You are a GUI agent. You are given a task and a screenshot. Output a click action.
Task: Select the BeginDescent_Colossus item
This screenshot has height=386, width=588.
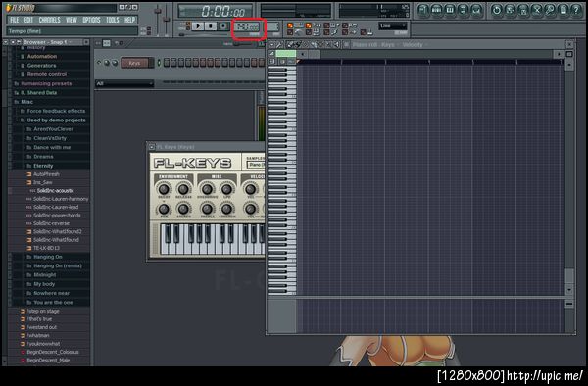(x=53, y=353)
